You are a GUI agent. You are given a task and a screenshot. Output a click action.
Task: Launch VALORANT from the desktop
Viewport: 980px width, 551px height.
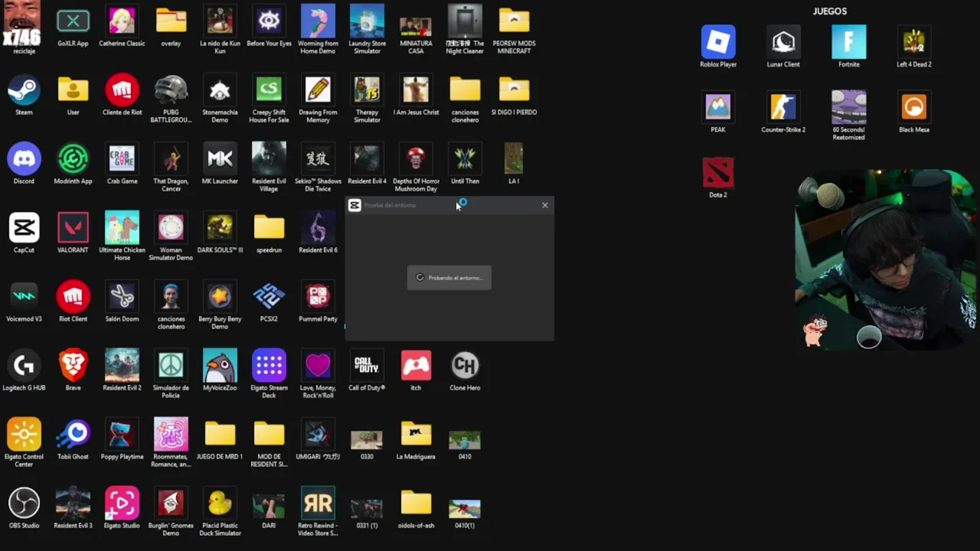(x=73, y=228)
